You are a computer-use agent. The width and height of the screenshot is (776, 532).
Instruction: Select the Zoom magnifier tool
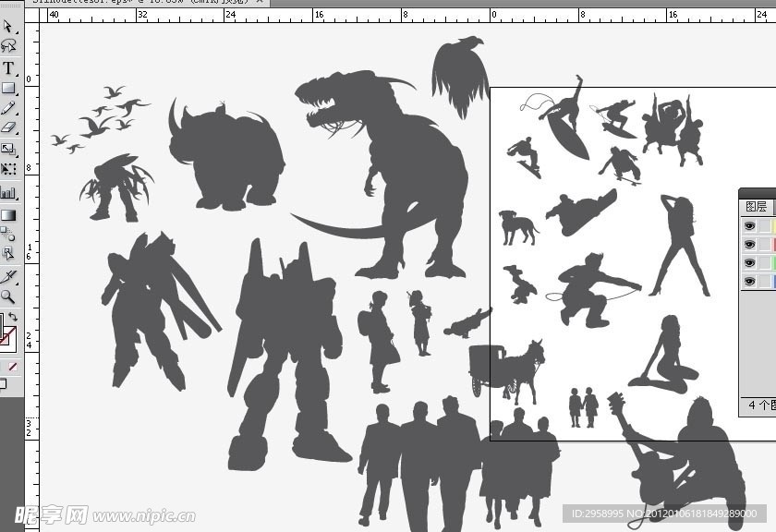8,296
